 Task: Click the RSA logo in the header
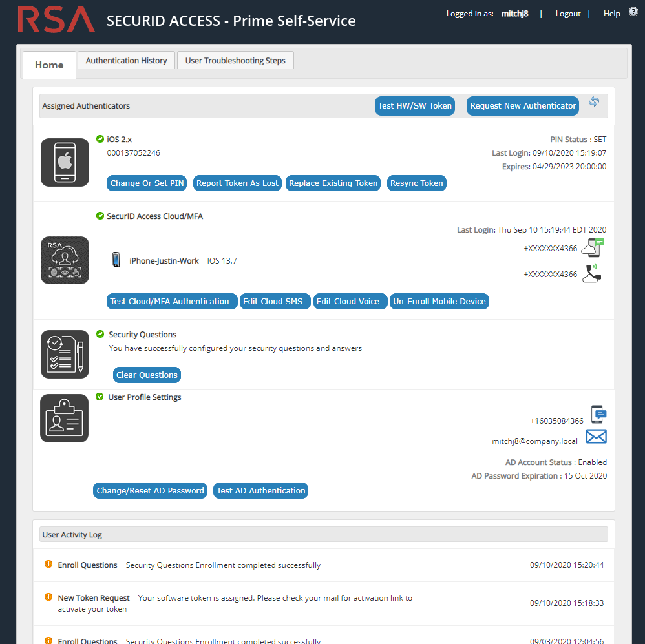click(56, 20)
